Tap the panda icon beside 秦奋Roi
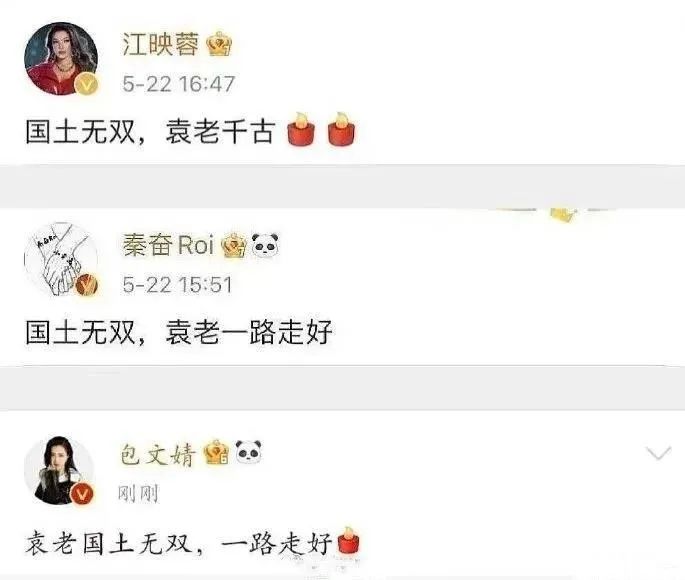 [265, 245]
